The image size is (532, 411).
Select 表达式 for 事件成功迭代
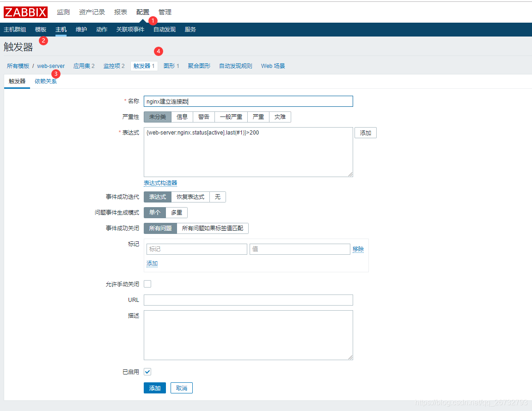158,197
